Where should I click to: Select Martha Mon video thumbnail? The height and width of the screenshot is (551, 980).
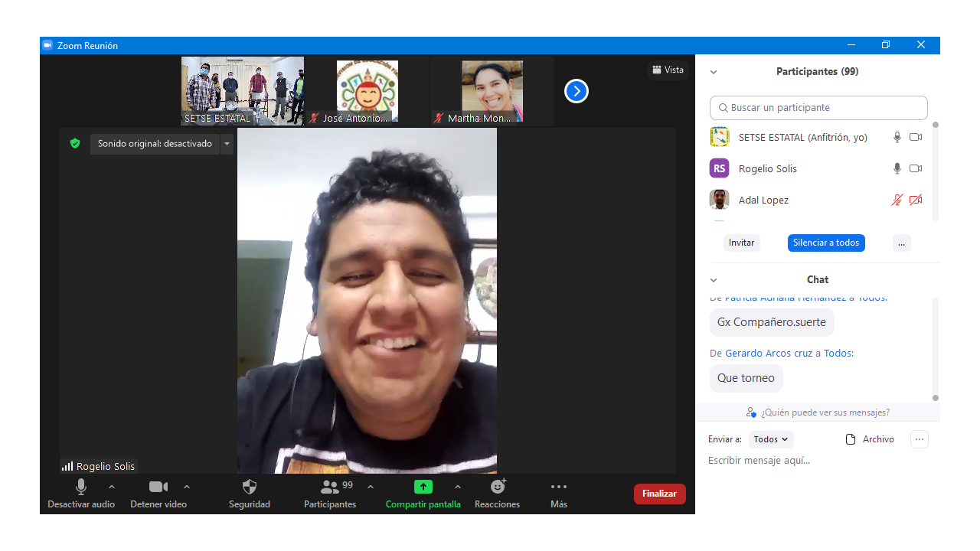tap(492, 91)
